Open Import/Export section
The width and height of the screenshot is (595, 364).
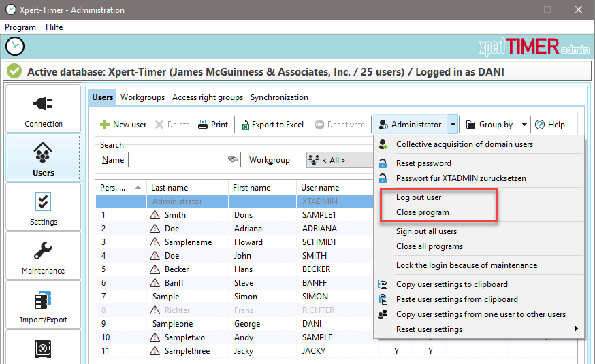click(44, 305)
